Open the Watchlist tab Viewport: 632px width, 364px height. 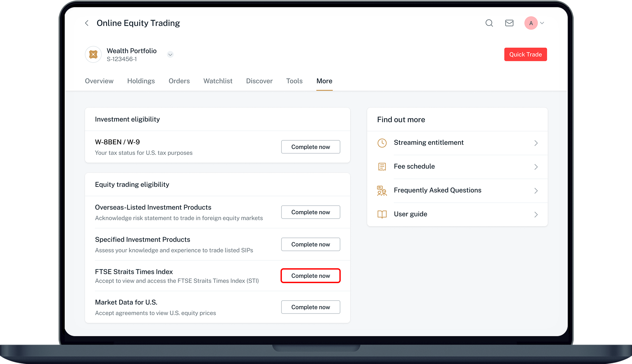pos(218,81)
